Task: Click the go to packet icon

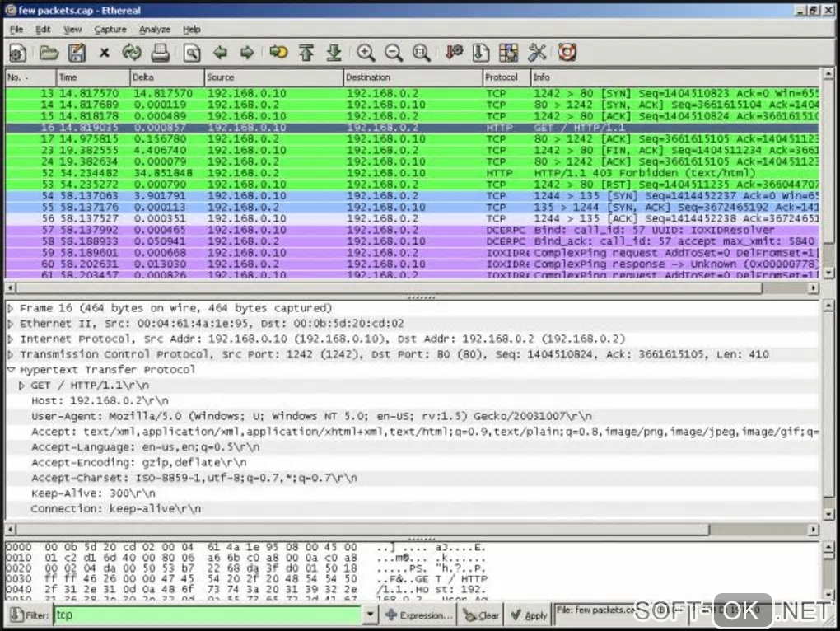Action: click(278, 53)
